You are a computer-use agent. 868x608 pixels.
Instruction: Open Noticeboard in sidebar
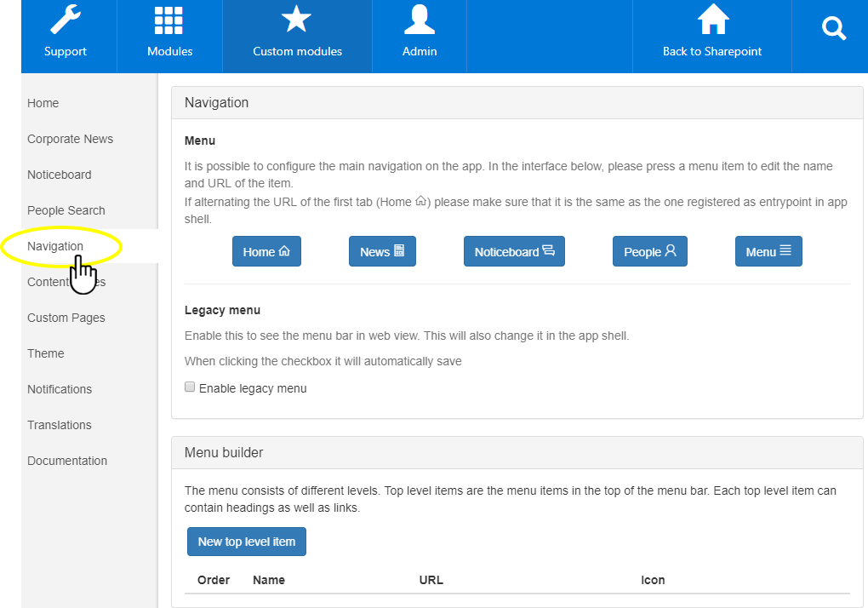[60, 175]
